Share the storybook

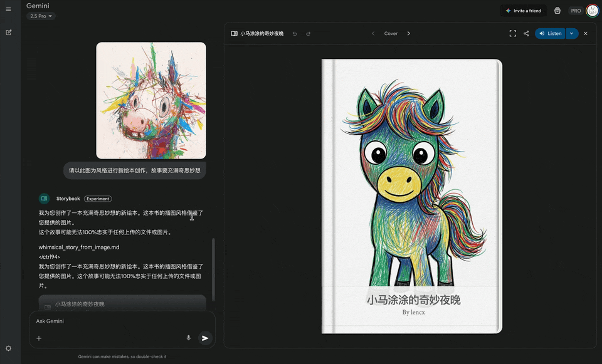click(526, 33)
